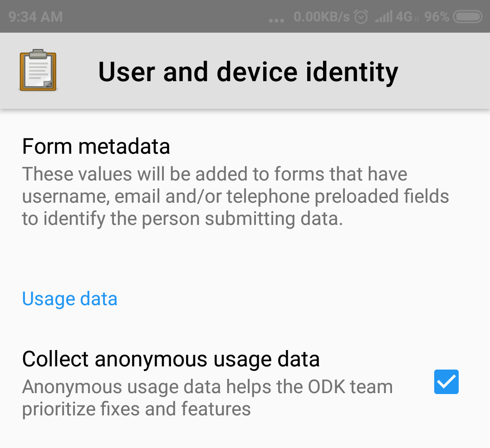
Task: Click the alarm clock status bar icon
Action: (x=360, y=16)
